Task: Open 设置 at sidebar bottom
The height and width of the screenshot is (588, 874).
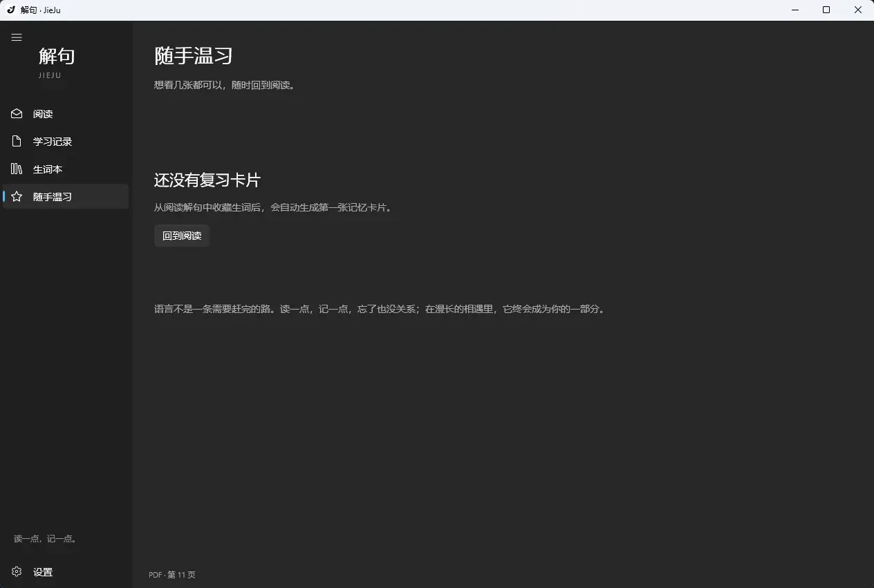Action: click(x=66, y=571)
